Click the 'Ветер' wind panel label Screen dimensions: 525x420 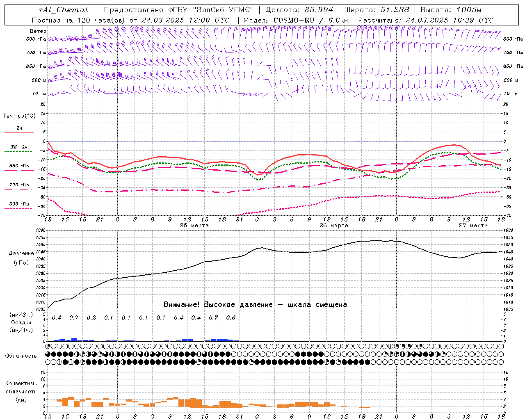click(x=38, y=31)
